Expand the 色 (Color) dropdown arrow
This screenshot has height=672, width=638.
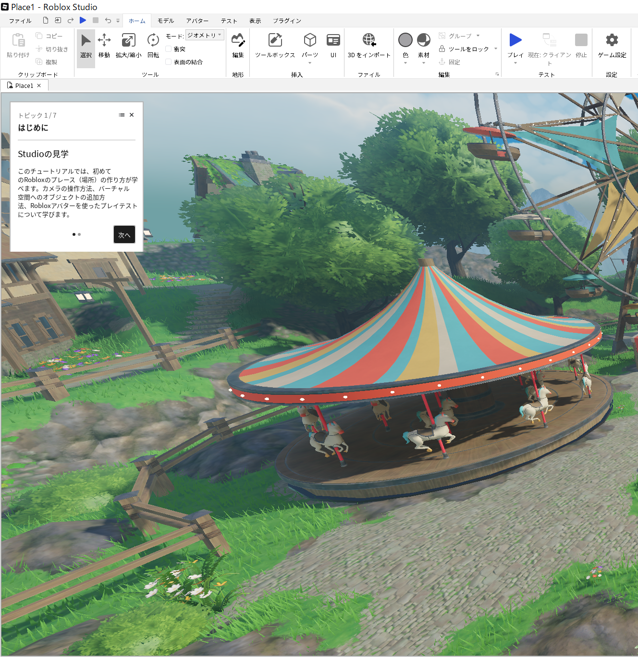pyautogui.click(x=405, y=63)
